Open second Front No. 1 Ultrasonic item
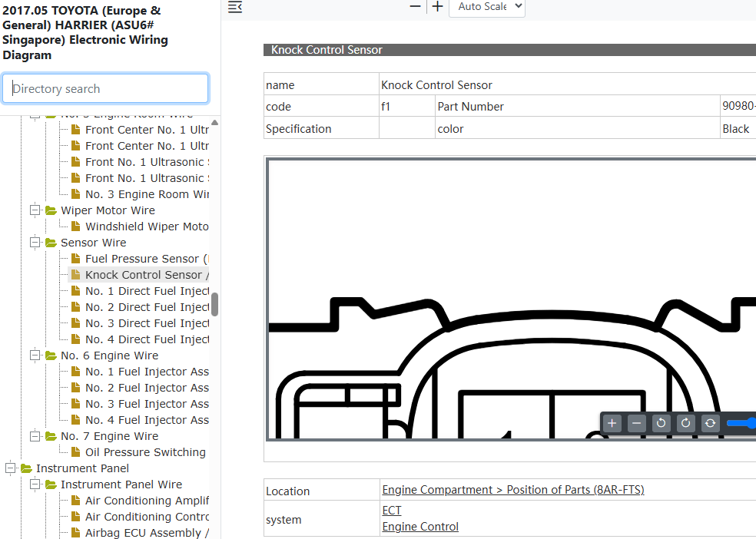 (147, 178)
